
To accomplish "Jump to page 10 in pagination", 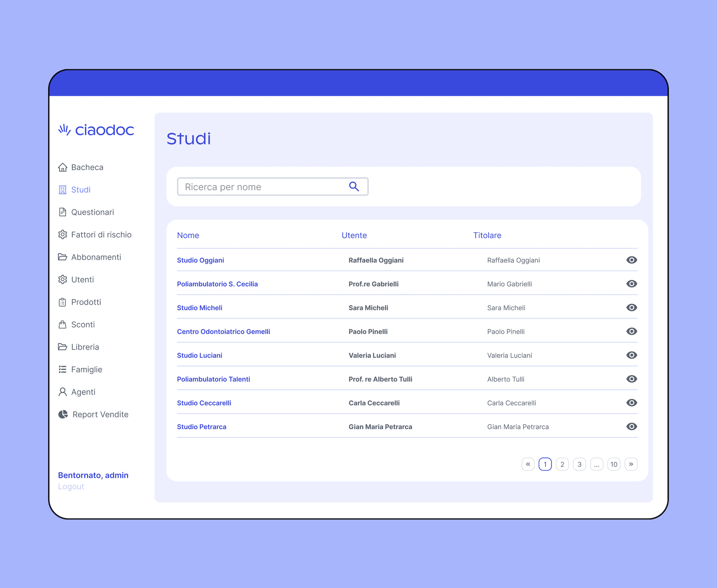I will 613,464.
